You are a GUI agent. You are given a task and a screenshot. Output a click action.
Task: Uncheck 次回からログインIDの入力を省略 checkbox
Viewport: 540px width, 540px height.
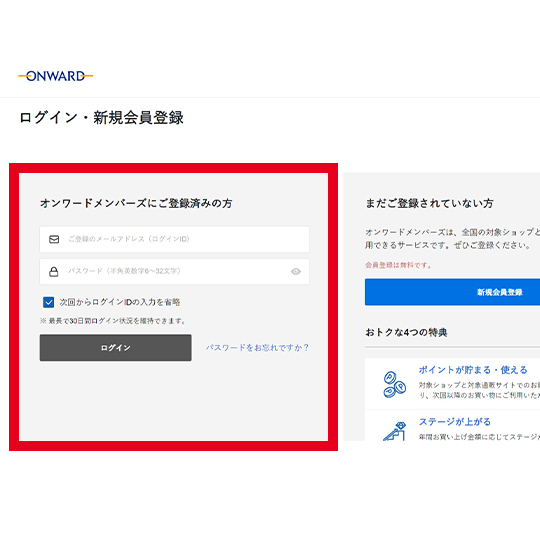coord(49,302)
